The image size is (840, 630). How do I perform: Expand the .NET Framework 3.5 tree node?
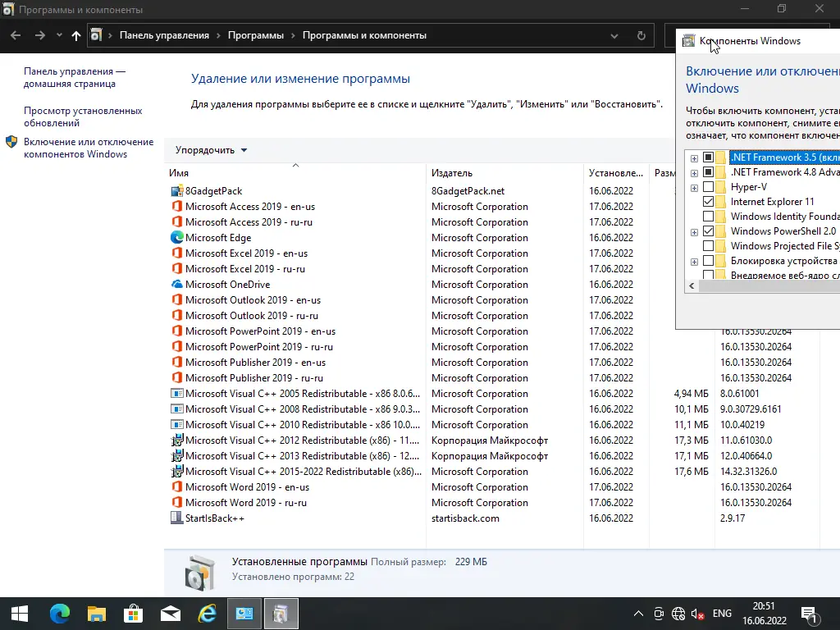click(x=693, y=157)
